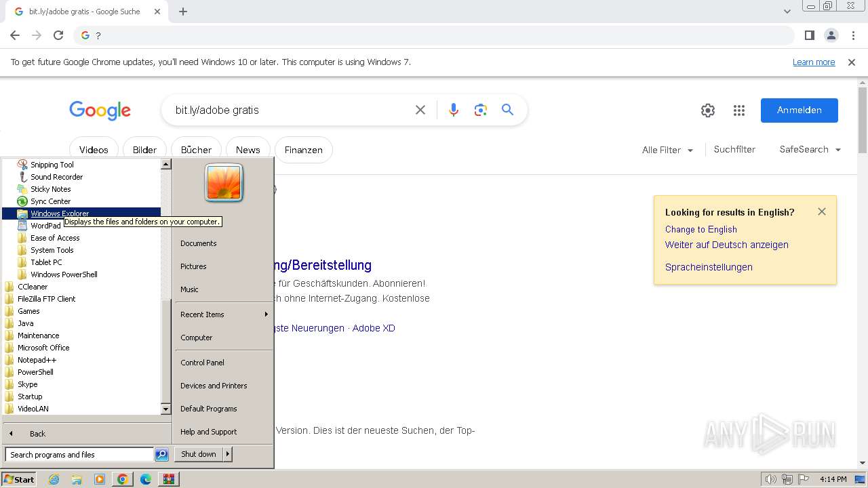
Task: Open Windows Media Player taskbar icon
Action: 100,479
